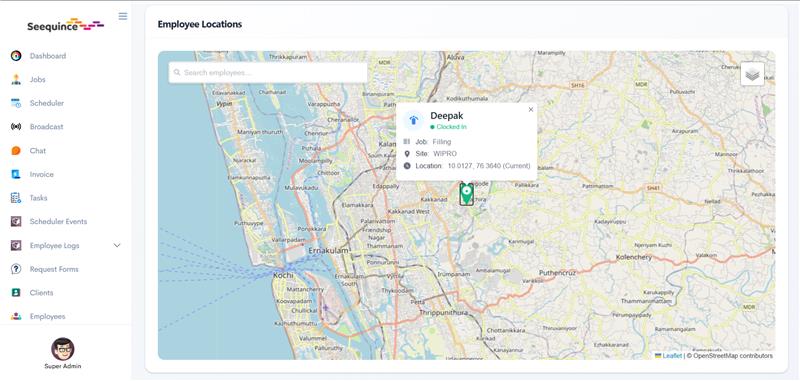Open the Jobs menu item
Image resolution: width=800 pixels, height=381 pixels.
[x=37, y=80]
